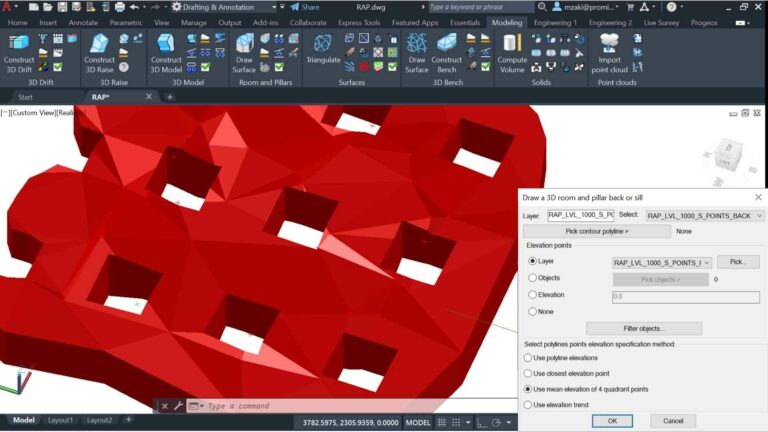Choose the None elevation points option
The height and width of the screenshot is (432, 768).
point(533,311)
